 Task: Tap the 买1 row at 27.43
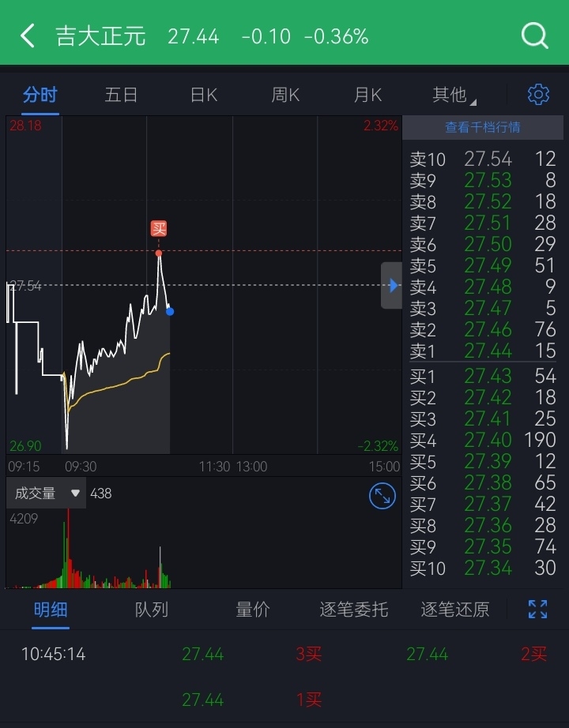pyautogui.click(x=483, y=376)
